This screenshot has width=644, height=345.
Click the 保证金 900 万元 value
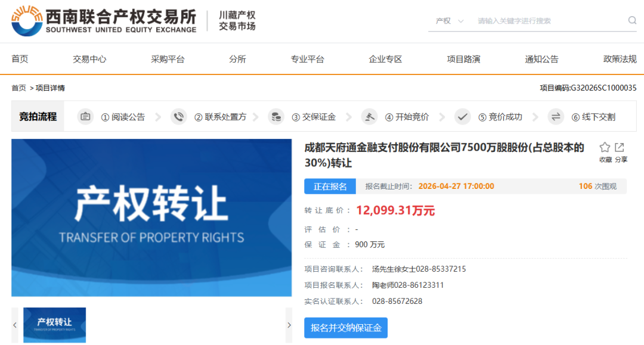point(370,244)
